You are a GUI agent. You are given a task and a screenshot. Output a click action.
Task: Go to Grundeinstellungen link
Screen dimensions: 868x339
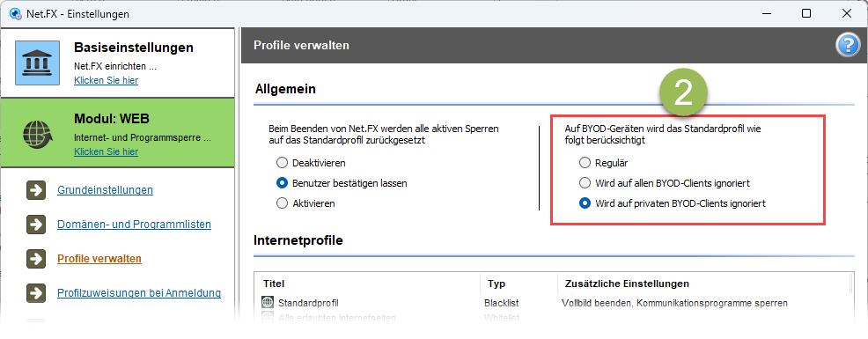105,190
